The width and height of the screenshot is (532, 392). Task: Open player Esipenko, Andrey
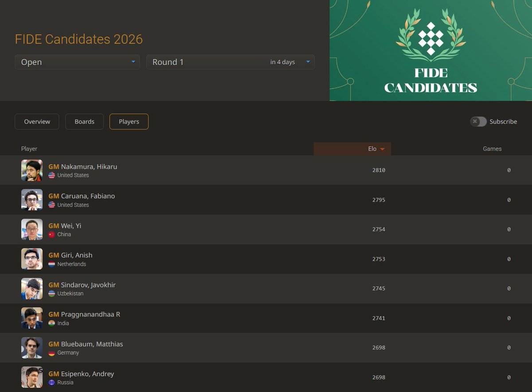pos(81,373)
